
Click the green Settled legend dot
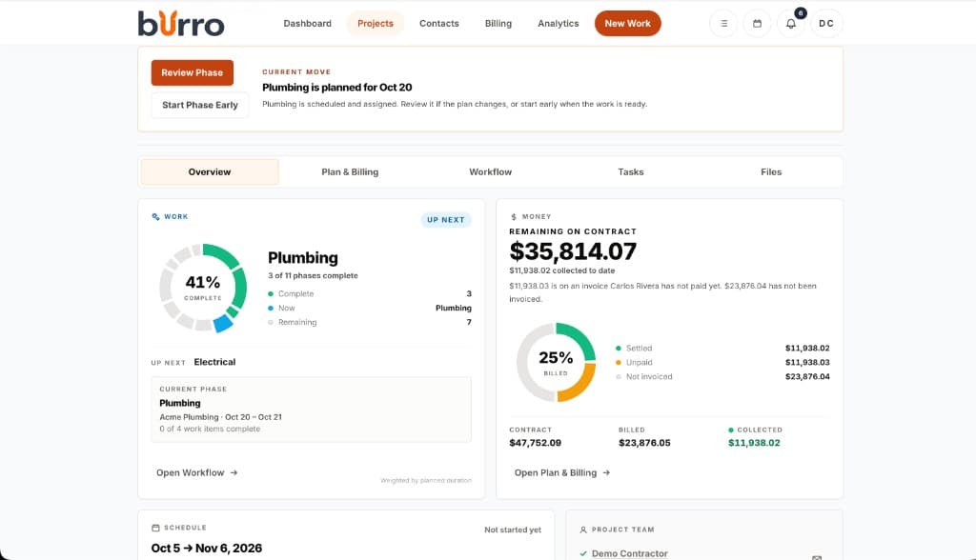tap(618, 349)
